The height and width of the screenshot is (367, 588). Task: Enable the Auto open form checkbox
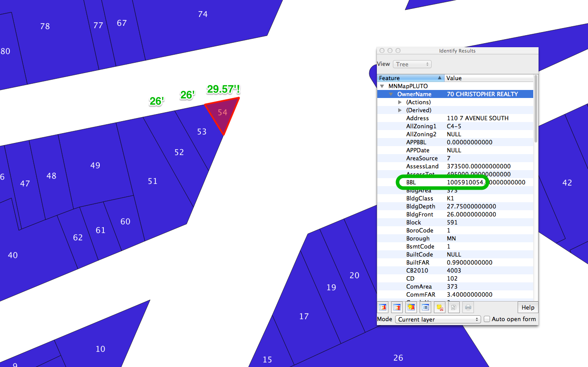pos(487,319)
